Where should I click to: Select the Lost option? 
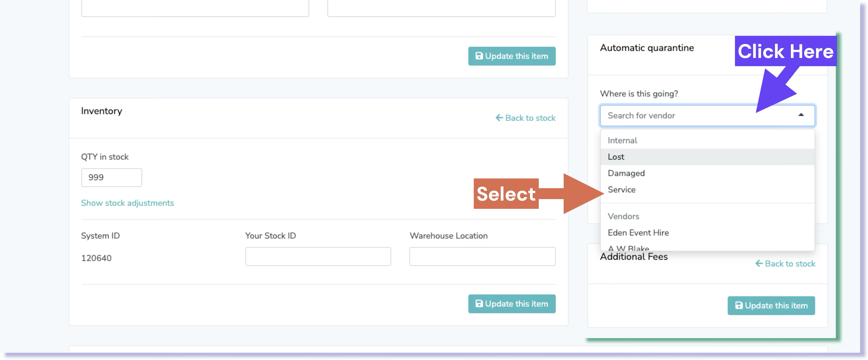(616, 157)
